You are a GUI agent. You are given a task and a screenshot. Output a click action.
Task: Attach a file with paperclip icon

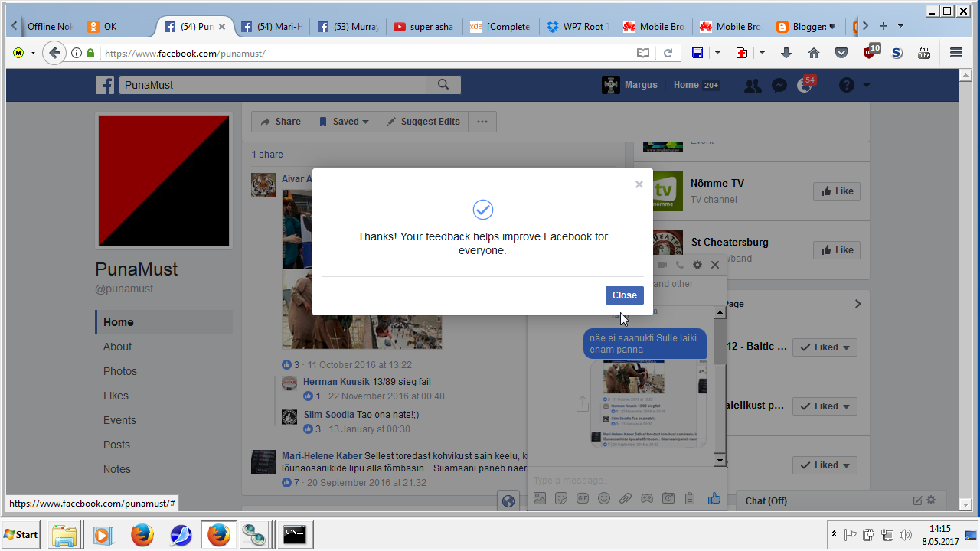tap(626, 498)
